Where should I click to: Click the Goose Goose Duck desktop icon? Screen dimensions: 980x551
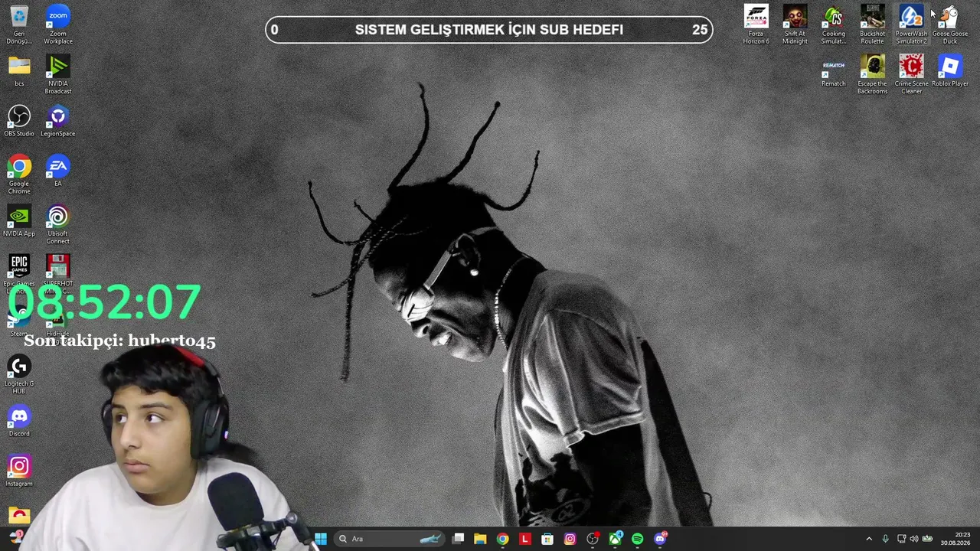click(x=949, y=24)
